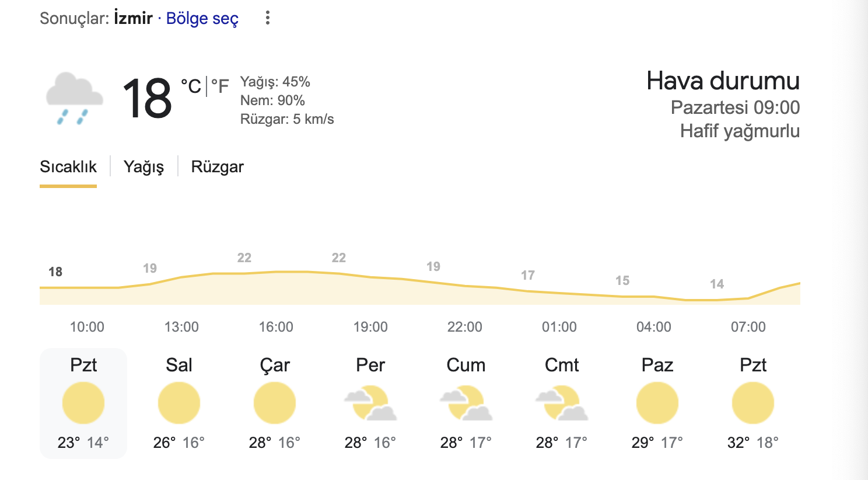This screenshot has width=868, height=480.
Task: Choose Perşembe partly cloudy icon
Action: [x=370, y=403]
